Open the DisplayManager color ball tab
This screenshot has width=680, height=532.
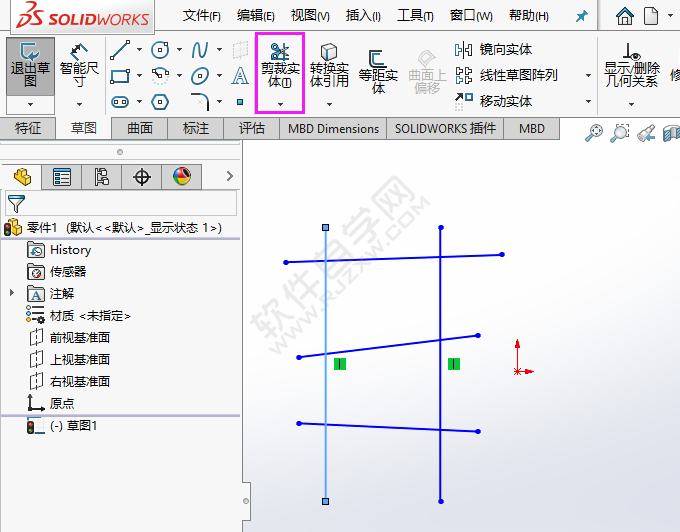pyautogui.click(x=182, y=177)
